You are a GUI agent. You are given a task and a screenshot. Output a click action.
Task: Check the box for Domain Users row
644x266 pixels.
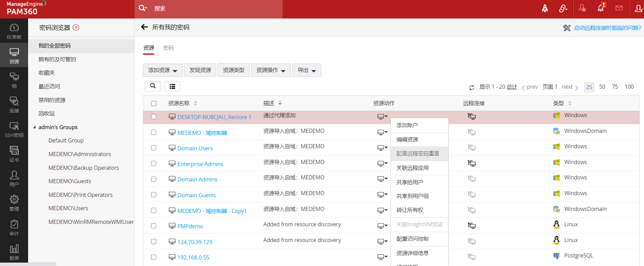(x=153, y=148)
